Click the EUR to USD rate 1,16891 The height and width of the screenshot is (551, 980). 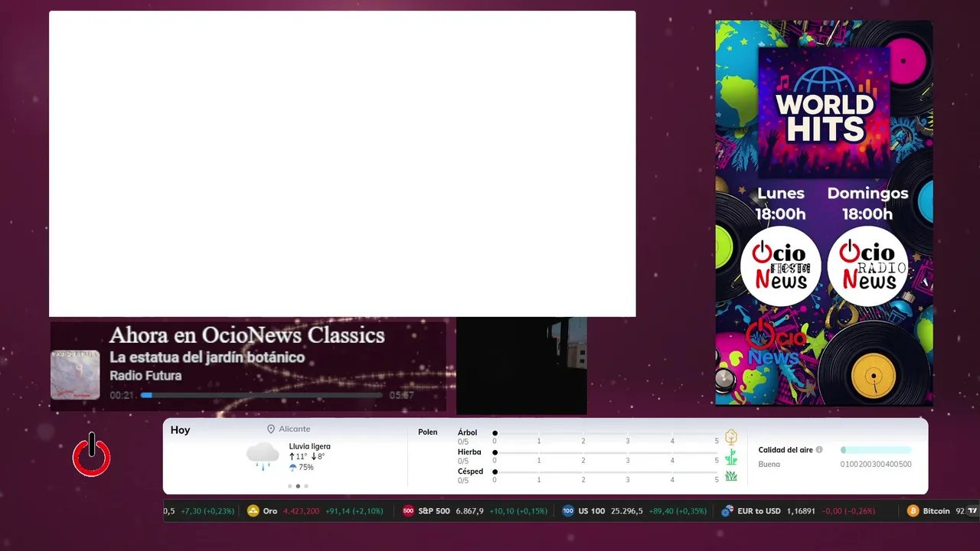pyautogui.click(x=801, y=510)
